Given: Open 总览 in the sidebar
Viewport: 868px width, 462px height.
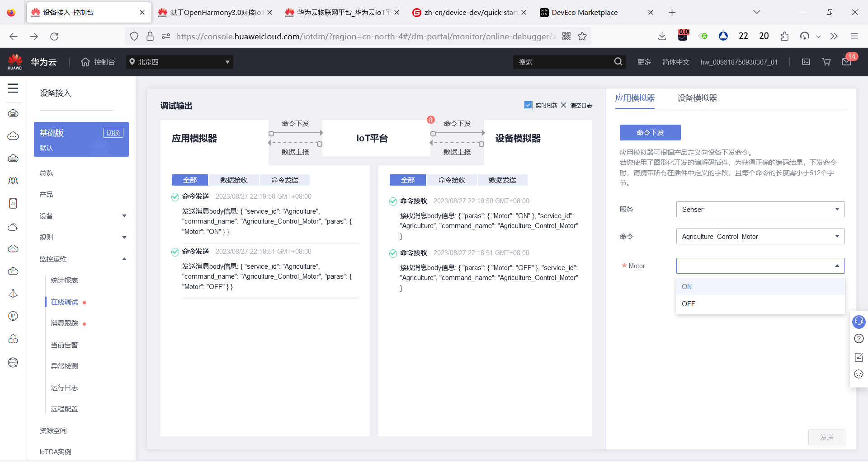Looking at the screenshot, I should click(x=46, y=173).
